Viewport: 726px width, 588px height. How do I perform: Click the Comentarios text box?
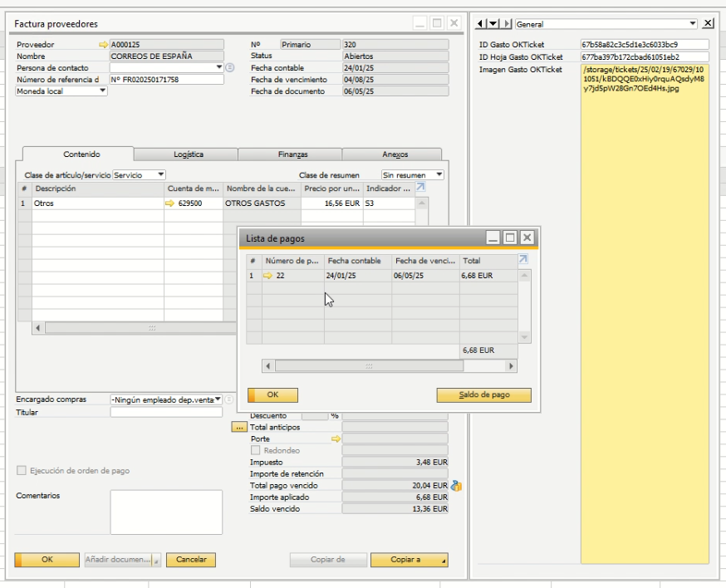point(166,512)
